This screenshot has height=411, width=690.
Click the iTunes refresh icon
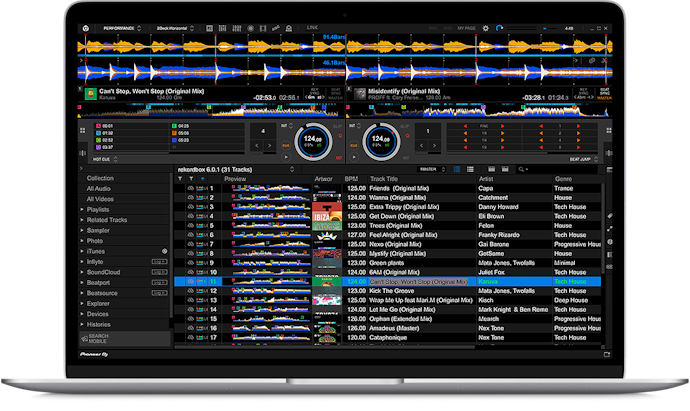(x=164, y=251)
